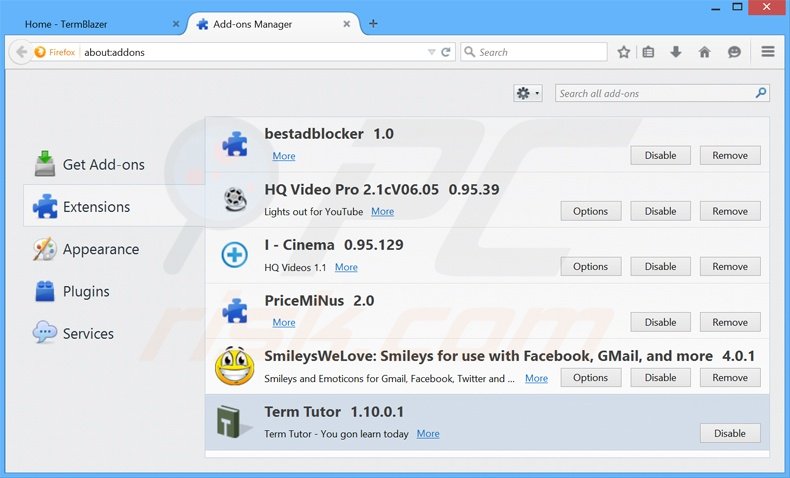Go to home page via house icon
This screenshot has height=478, width=790.
coord(704,52)
